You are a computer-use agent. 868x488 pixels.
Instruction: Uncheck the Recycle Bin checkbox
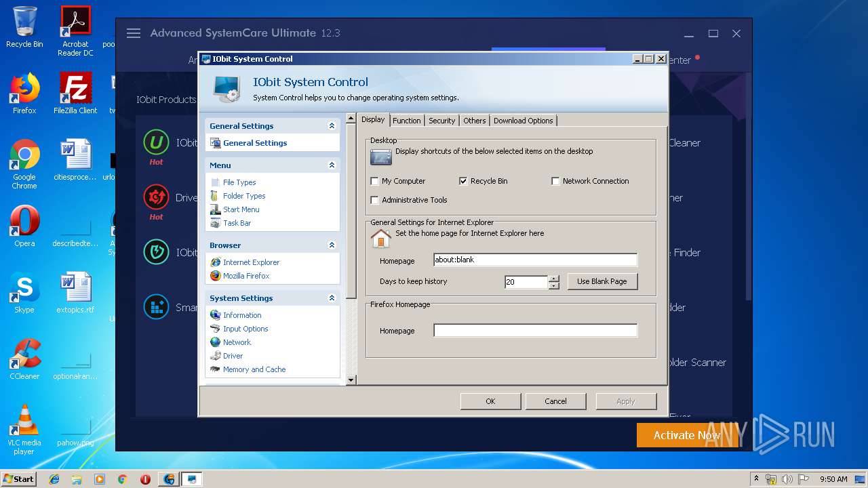pyautogui.click(x=463, y=181)
